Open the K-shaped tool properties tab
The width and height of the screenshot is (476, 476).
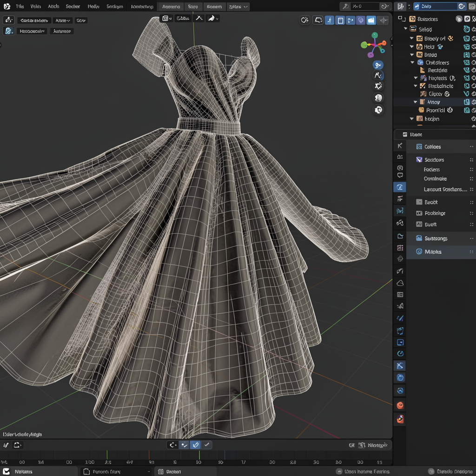point(400,146)
